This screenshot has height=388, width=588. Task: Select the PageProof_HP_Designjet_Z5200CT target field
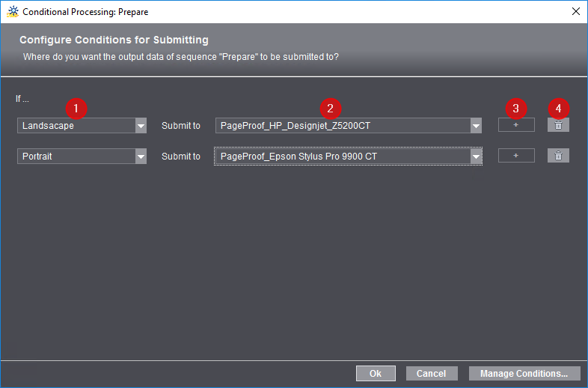(342, 126)
